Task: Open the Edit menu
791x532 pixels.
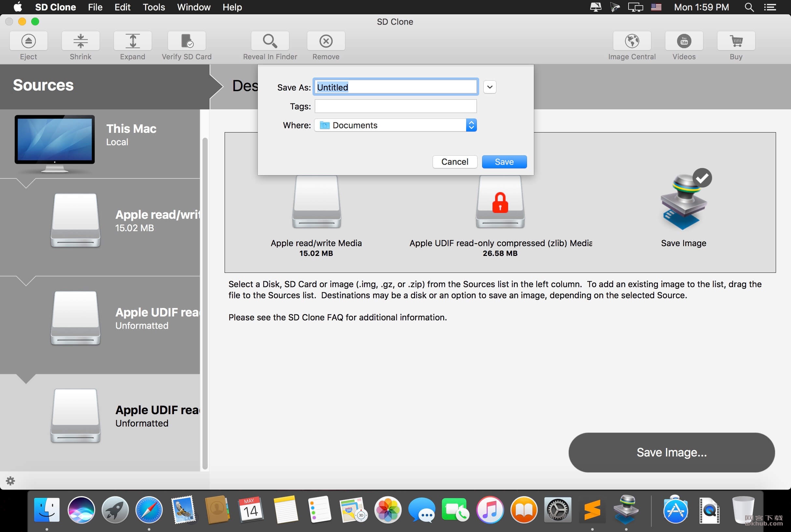Action: (x=122, y=7)
